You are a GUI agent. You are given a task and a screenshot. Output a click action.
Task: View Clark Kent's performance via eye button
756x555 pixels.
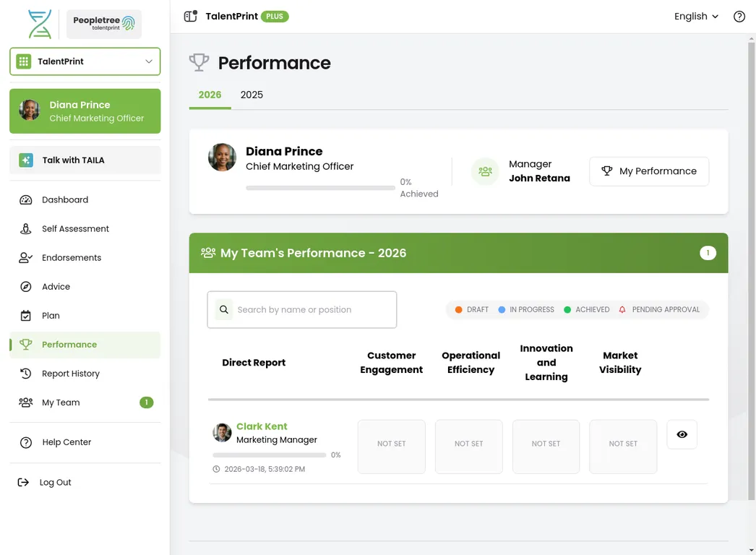[682, 434]
